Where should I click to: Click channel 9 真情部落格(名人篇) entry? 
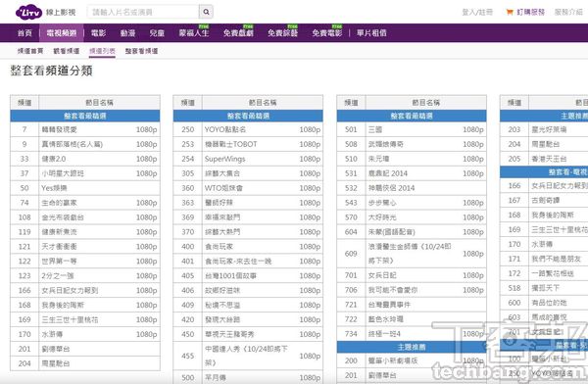(85, 144)
